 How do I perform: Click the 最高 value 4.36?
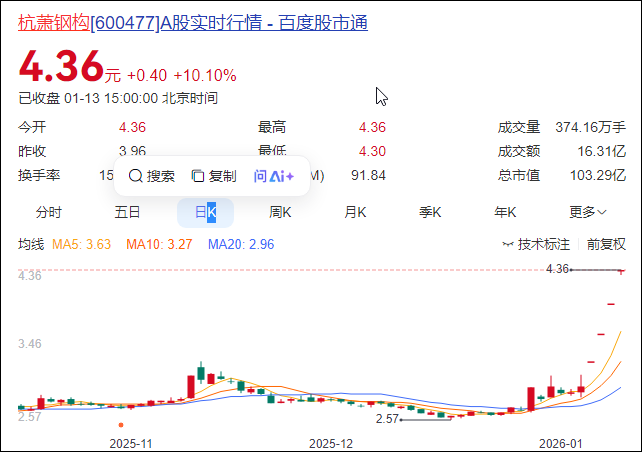(x=372, y=127)
